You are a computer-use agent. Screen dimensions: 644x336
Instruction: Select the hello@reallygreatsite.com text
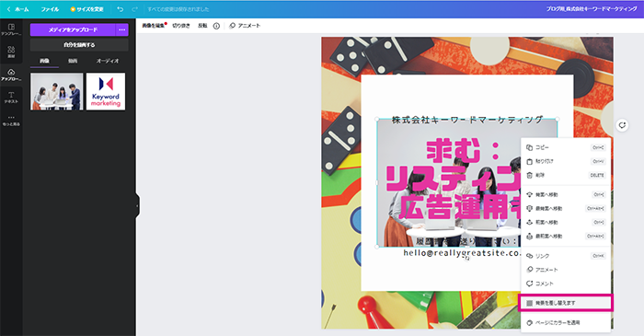(462, 253)
